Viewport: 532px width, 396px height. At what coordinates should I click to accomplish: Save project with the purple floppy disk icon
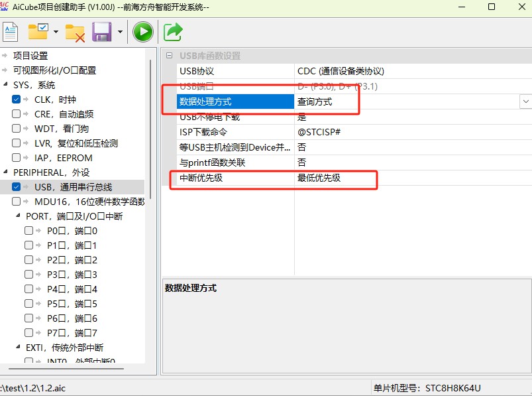point(102,32)
